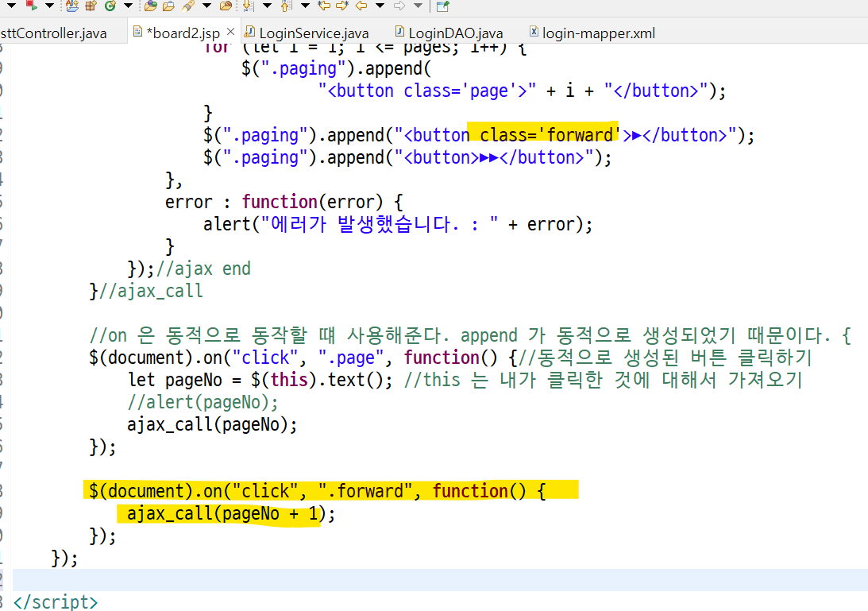Image resolution: width=868 pixels, height=611 pixels.
Task: Expand the Search dropdown arrow
Action: tap(206, 6)
